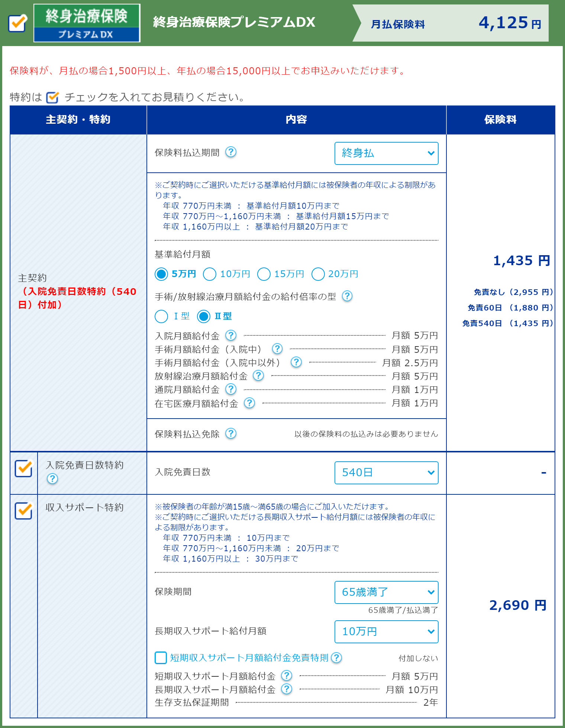The width and height of the screenshot is (565, 728).
Task: Click the 短期収入サポート月額給付金免責特則 link text
Action: pyautogui.click(x=249, y=658)
